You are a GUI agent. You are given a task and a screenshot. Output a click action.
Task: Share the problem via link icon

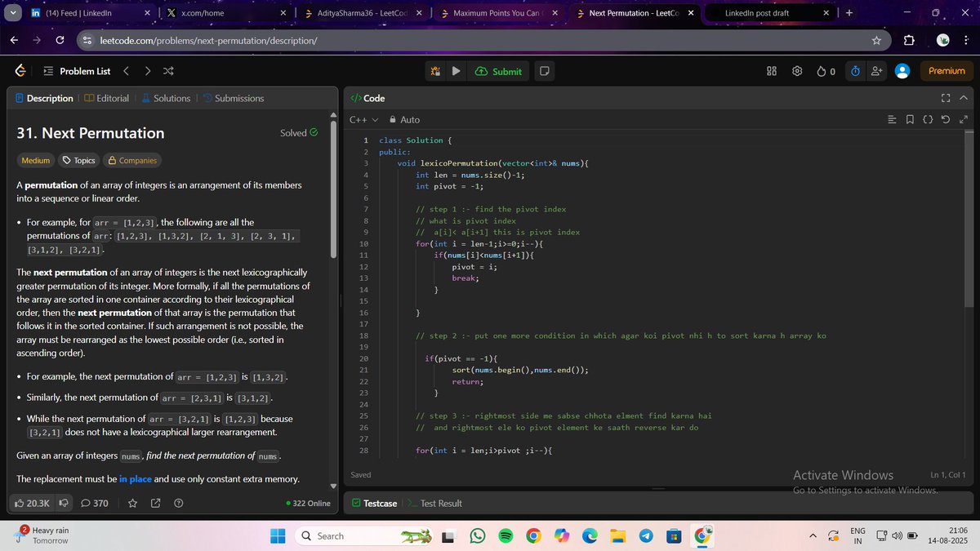tap(155, 503)
